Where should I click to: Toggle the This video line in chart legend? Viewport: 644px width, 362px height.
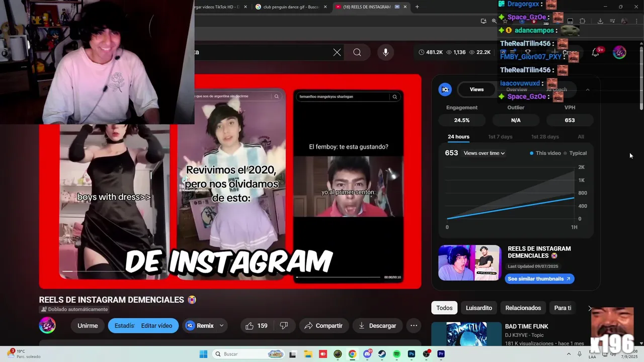pos(545,153)
